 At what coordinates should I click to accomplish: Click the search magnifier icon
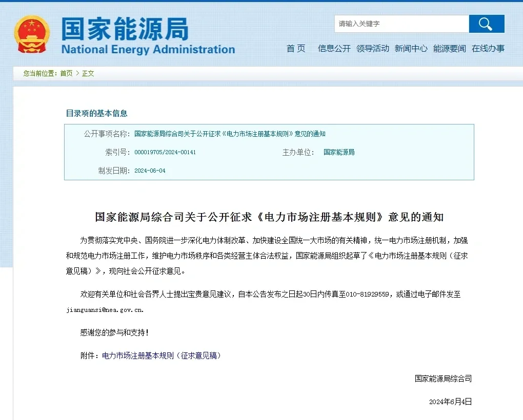[x=486, y=24]
